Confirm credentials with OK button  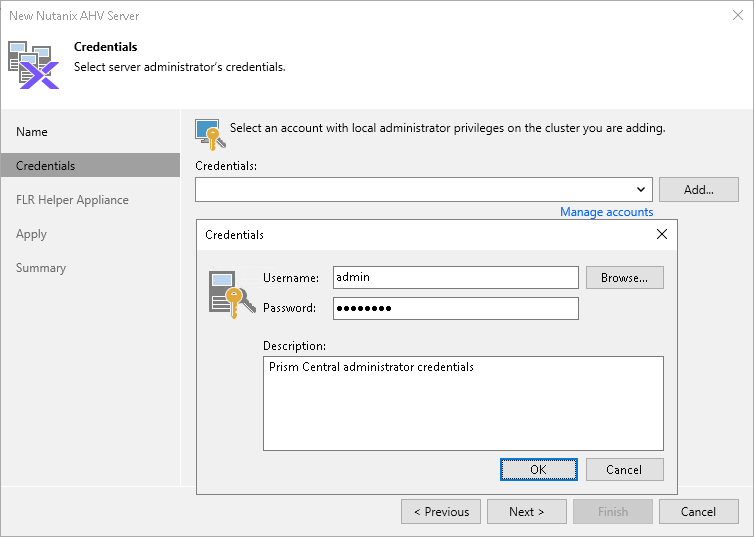tap(538, 470)
